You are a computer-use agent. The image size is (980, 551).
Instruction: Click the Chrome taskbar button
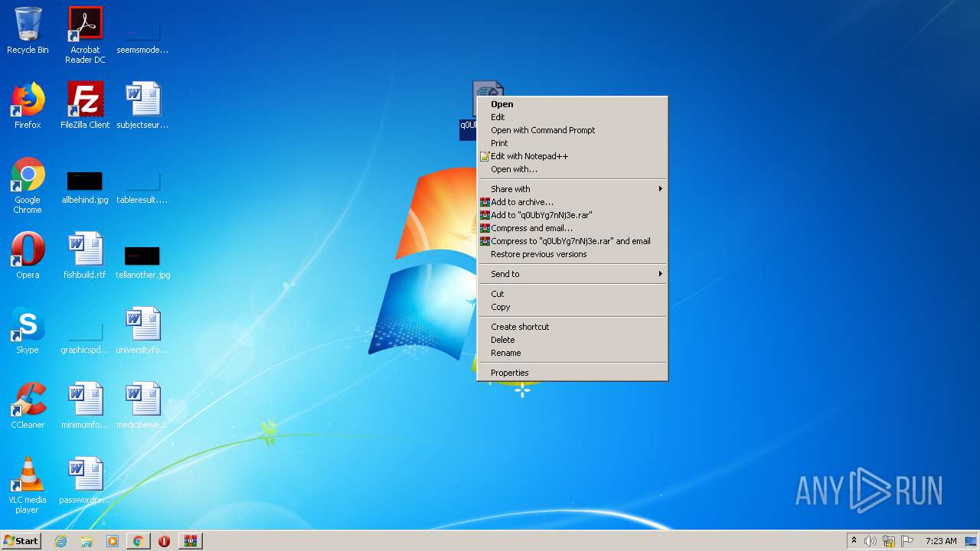pyautogui.click(x=139, y=541)
